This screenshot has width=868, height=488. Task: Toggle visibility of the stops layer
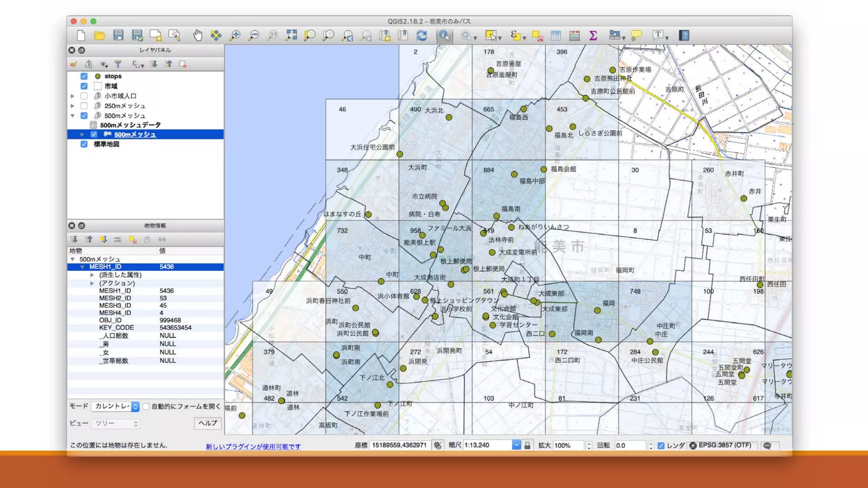[84, 76]
